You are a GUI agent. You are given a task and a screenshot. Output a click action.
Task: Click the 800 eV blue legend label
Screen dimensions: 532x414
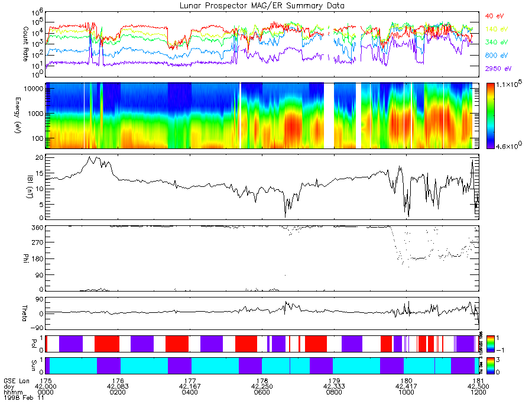pos(497,56)
